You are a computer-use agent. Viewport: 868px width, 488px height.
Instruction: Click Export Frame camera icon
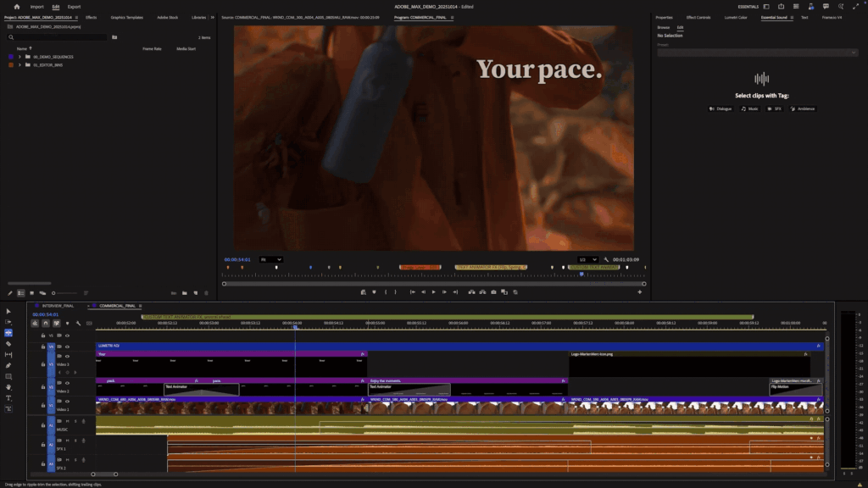pos(494,292)
